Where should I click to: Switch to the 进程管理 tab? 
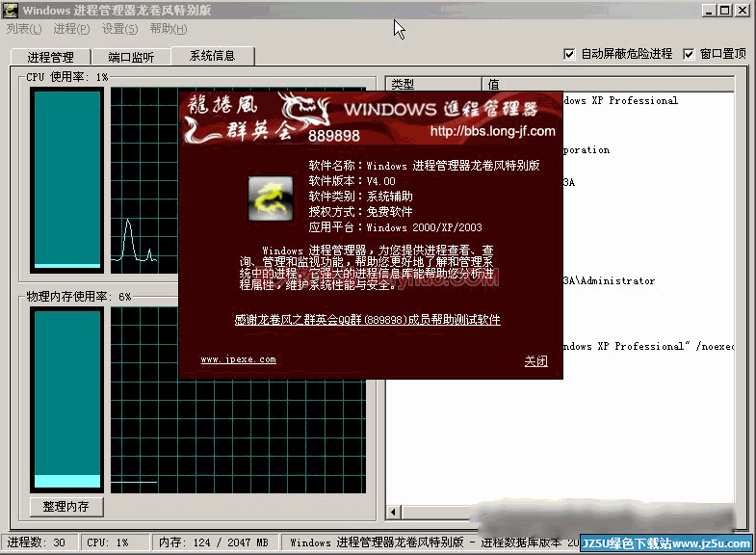(x=51, y=58)
